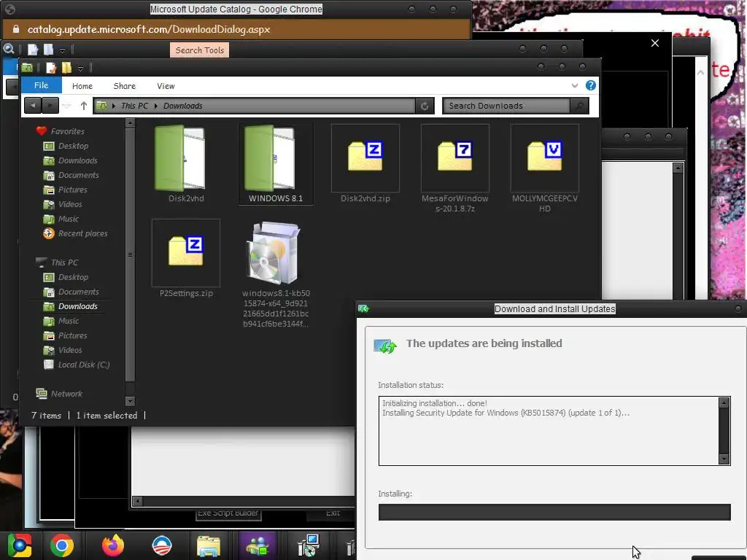Click the magnifier icon of the back Search window

click(x=9, y=49)
